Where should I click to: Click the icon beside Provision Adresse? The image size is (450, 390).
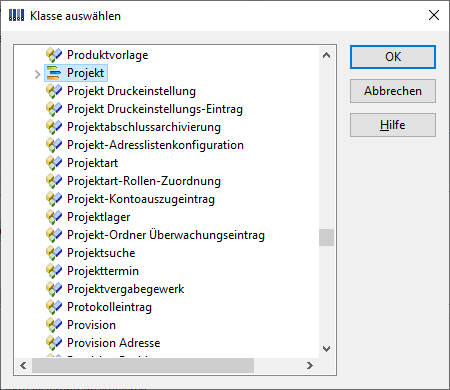(x=54, y=343)
